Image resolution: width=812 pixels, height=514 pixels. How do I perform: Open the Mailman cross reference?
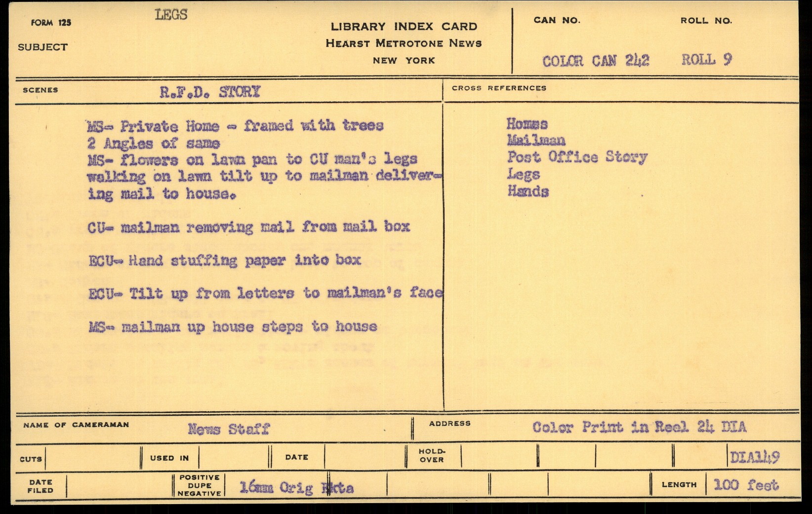(536, 141)
